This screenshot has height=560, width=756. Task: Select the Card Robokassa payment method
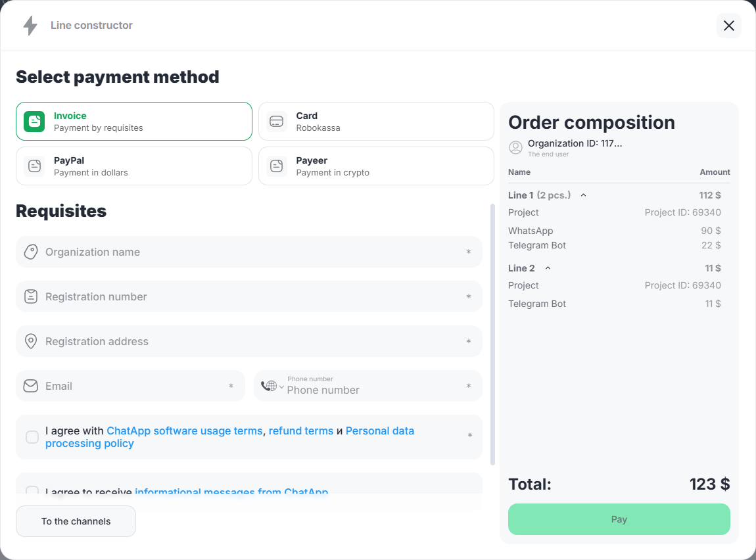point(376,122)
